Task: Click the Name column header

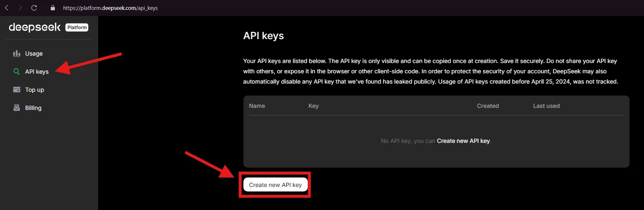Action: point(257,106)
